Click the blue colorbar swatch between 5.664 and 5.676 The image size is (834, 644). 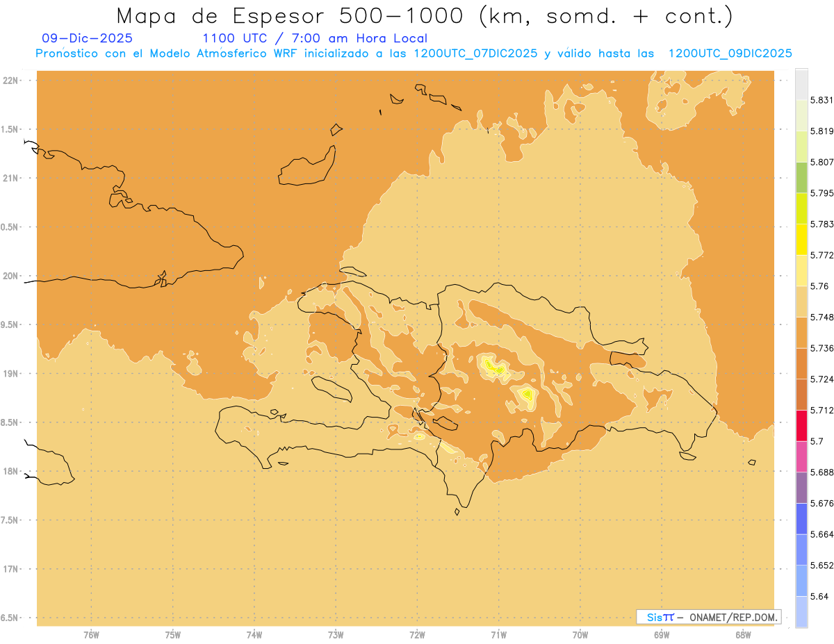point(801,518)
